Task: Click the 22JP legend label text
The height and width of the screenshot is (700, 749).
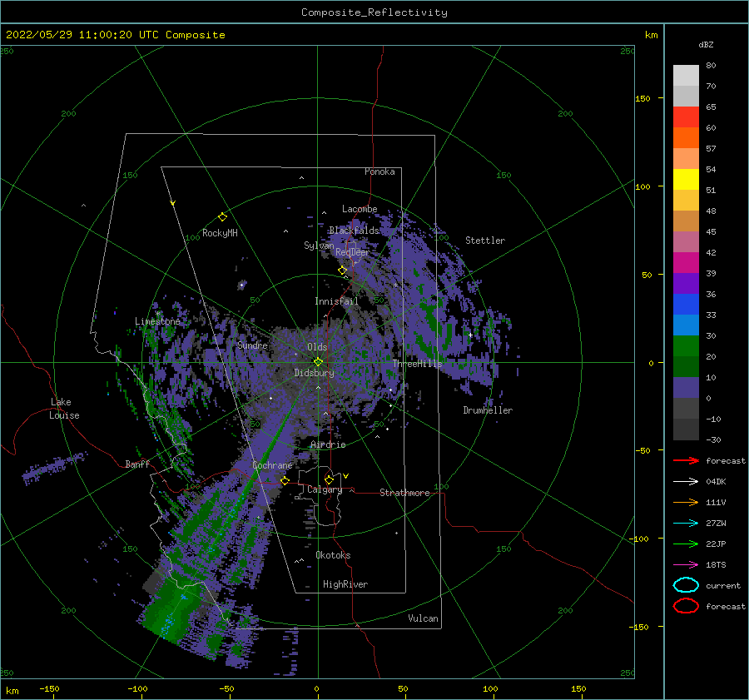Action: 716,544
